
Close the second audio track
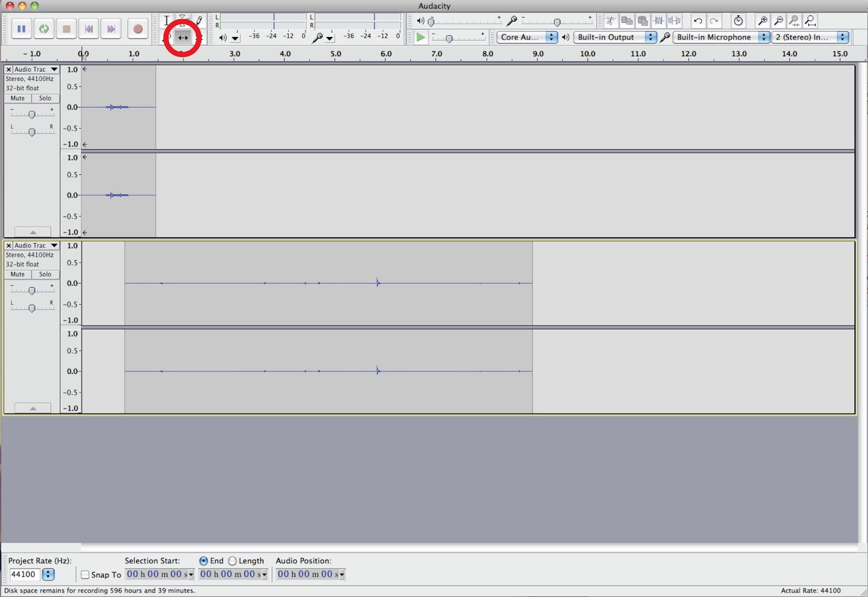(x=9, y=246)
